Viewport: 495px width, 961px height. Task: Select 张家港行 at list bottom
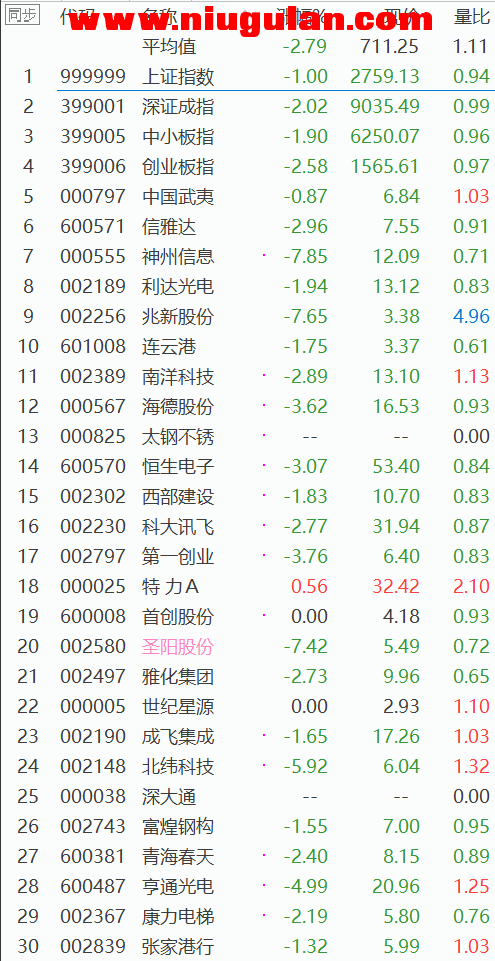(x=178, y=947)
